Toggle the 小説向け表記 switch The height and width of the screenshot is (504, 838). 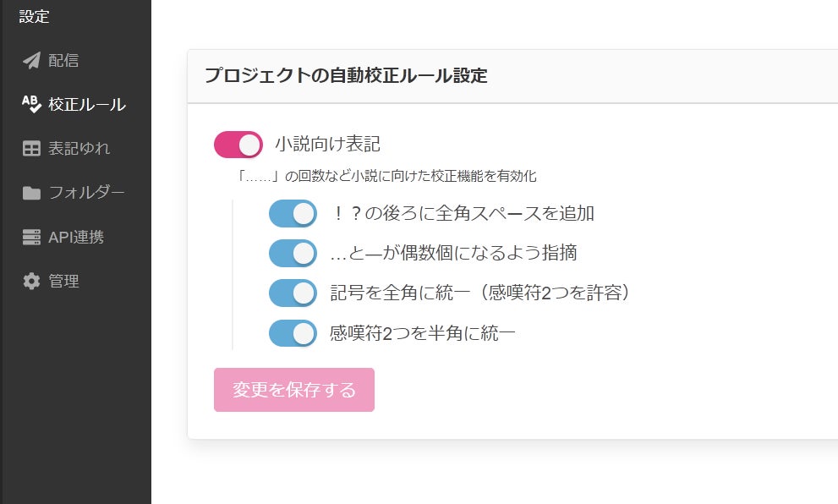[x=238, y=145]
